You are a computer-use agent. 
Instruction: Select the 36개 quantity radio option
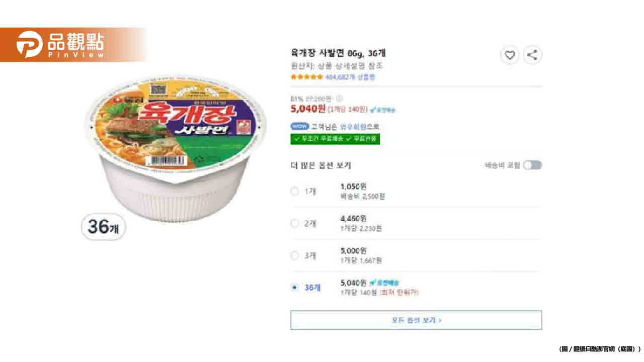295,288
